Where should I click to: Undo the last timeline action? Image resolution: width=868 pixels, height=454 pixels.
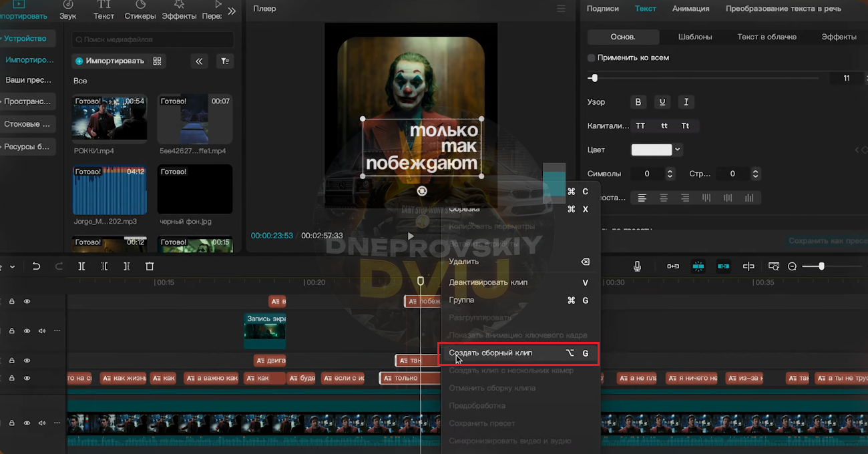[36, 266]
